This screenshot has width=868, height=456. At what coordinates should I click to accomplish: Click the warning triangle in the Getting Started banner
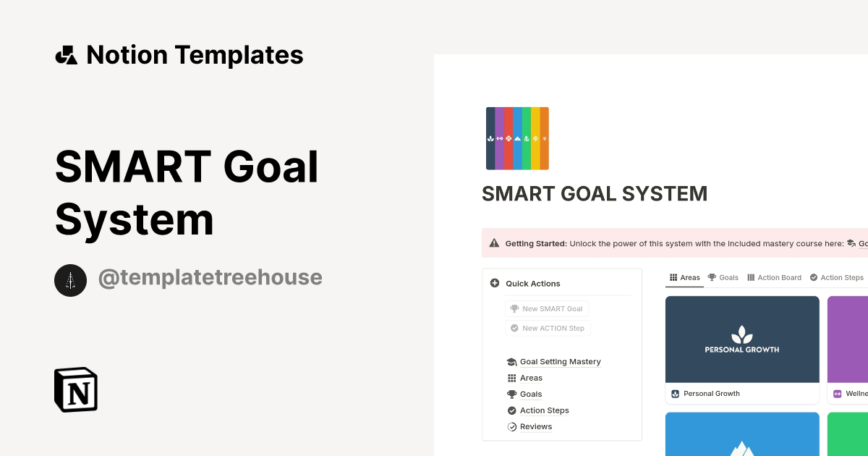495,243
